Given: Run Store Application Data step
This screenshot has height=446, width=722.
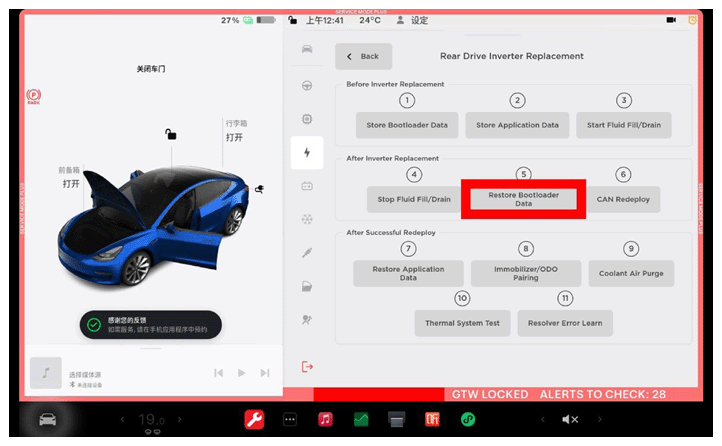Looking at the screenshot, I should [517, 125].
